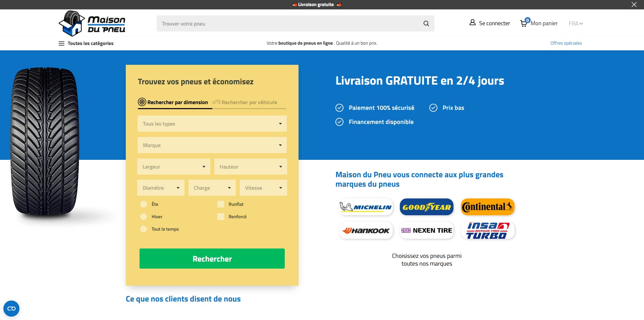Open the Marque dropdown
This screenshot has width=644, height=320.
tap(212, 145)
